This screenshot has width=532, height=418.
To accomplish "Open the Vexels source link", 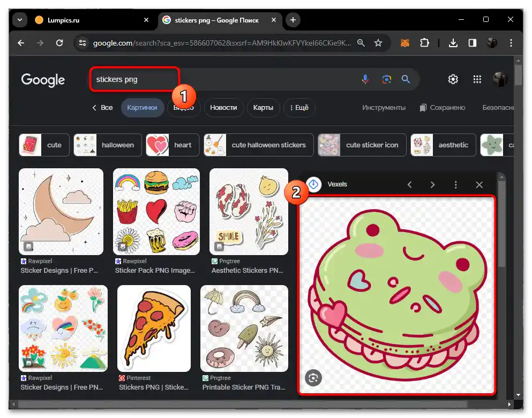I will (x=337, y=184).
